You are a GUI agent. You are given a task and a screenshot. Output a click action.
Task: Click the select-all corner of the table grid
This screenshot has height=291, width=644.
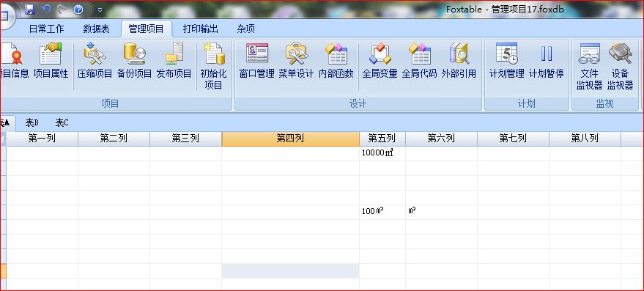3,139
